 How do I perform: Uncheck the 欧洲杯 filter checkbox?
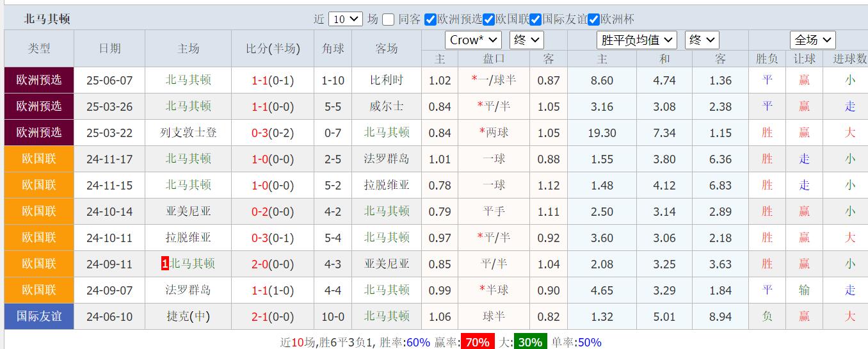coord(593,19)
